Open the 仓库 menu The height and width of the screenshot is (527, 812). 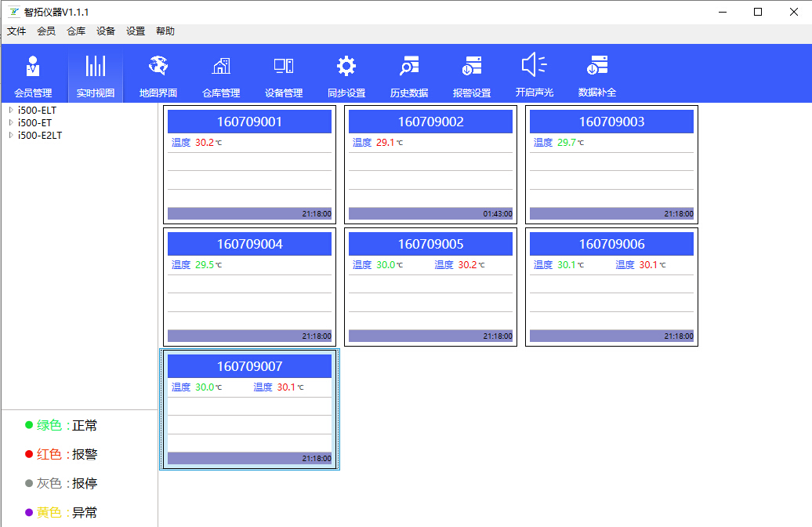click(x=76, y=31)
